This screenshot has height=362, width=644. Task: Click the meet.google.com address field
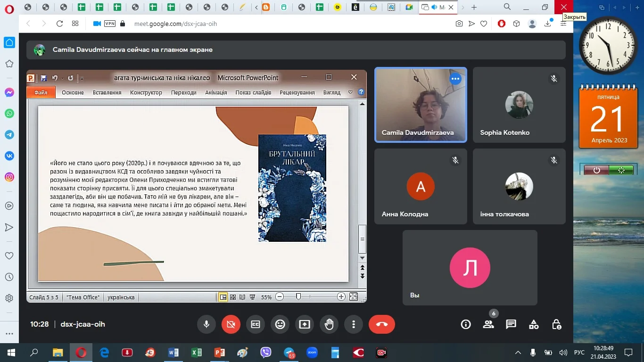pos(175,24)
